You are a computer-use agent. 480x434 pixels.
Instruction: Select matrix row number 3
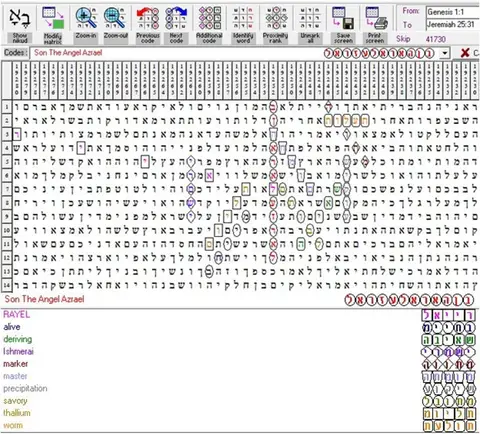click(7, 134)
